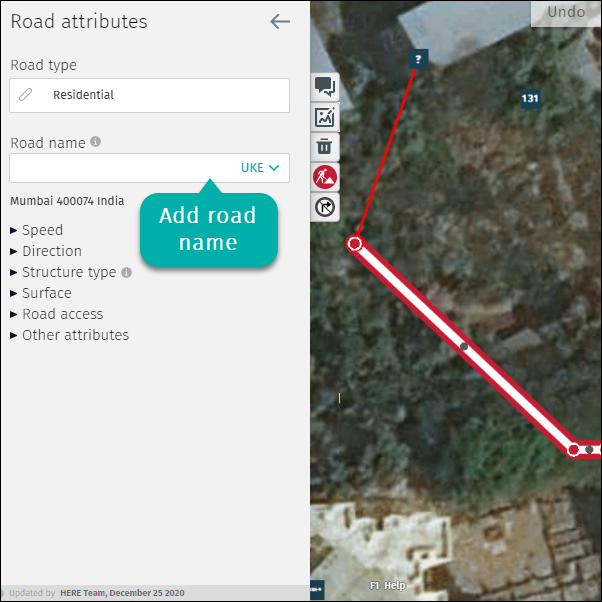Open the UKE language dropdown

tap(260, 168)
